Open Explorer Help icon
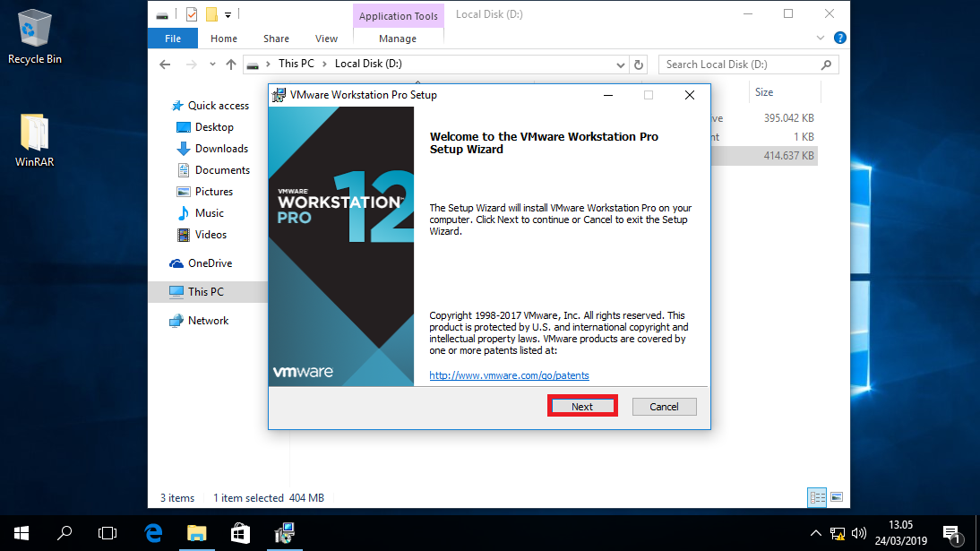The width and height of the screenshot is (980, 551). coord(840,39)
